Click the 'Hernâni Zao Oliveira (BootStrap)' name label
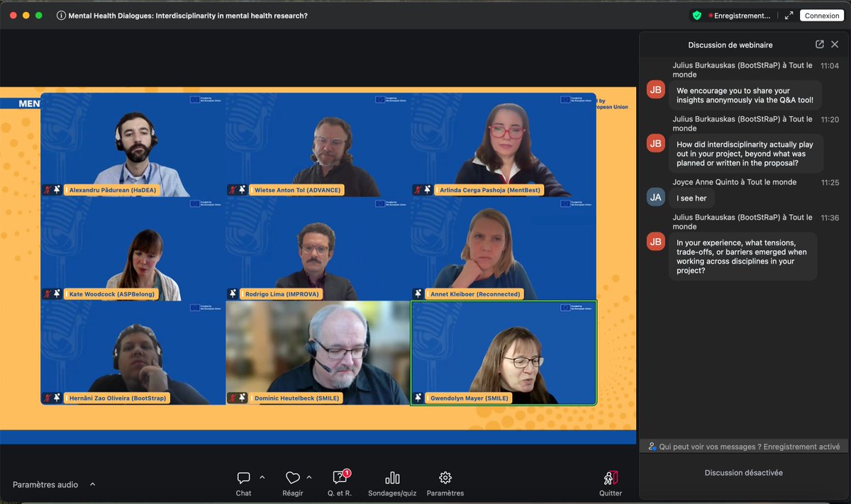 [117, 398]
